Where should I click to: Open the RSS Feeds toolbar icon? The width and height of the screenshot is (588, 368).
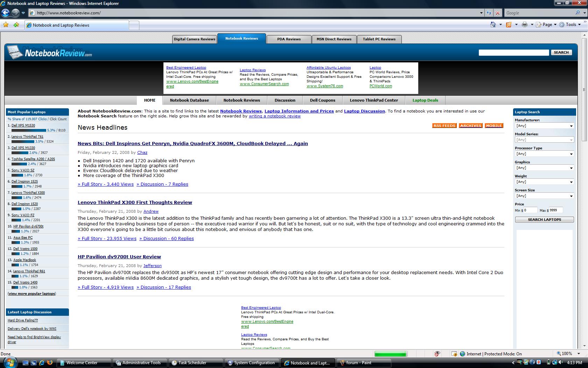click(509, 25)
